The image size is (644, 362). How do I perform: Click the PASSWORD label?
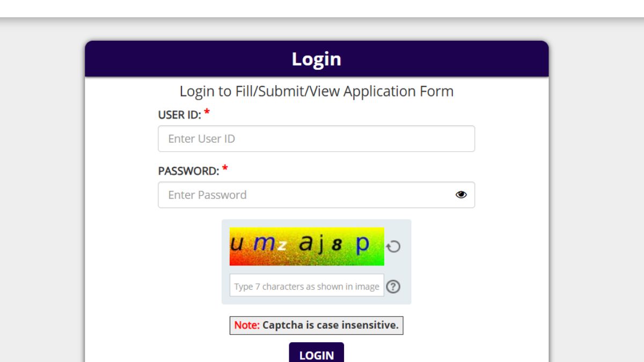[x=188, y=171]
